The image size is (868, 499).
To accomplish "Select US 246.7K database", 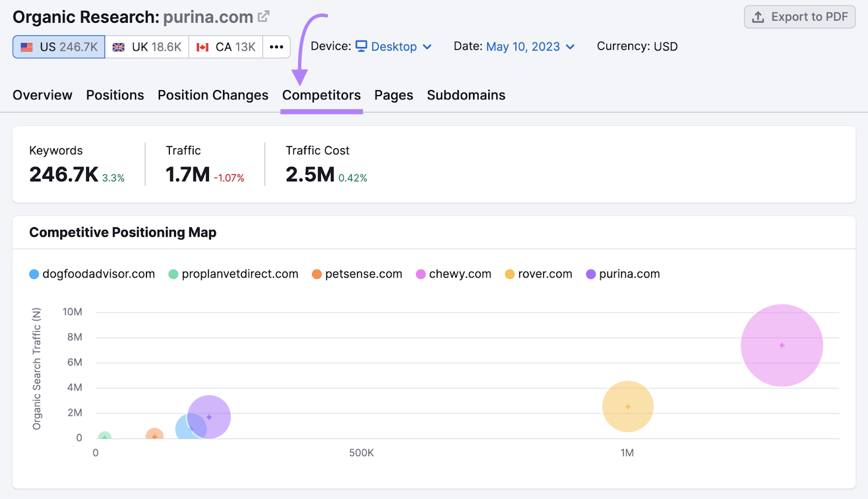I will (x=59, y=47).
